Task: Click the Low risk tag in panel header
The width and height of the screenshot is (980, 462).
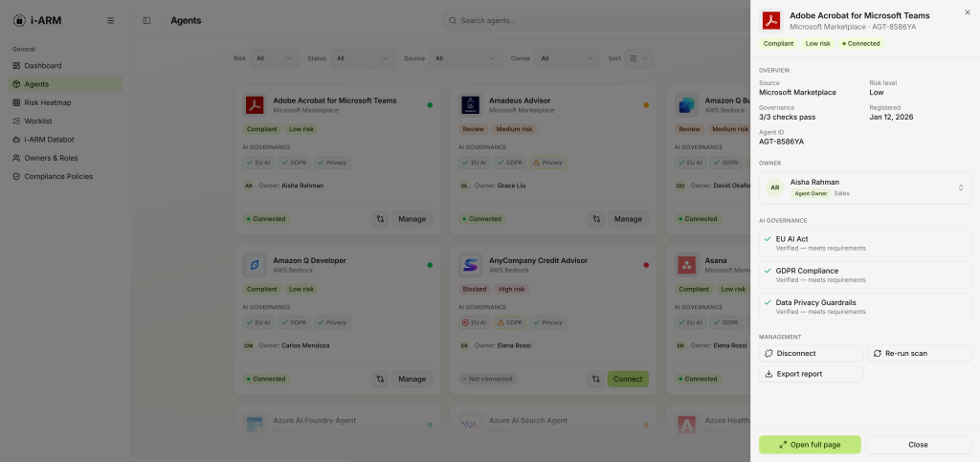Action: [x=818, y=44]
